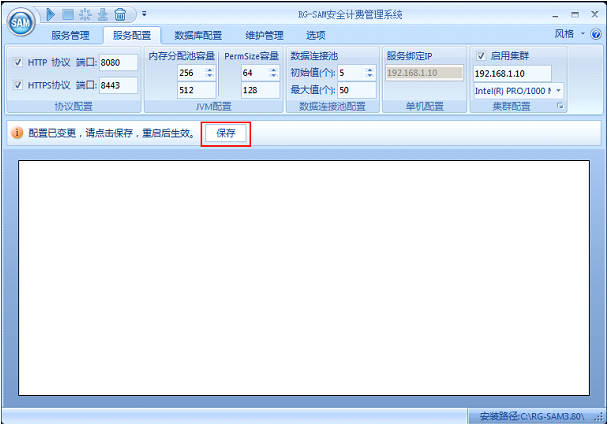Click the 最大值 field showing 50
Viewport: 607px width, 424px height.
(357, 90)
